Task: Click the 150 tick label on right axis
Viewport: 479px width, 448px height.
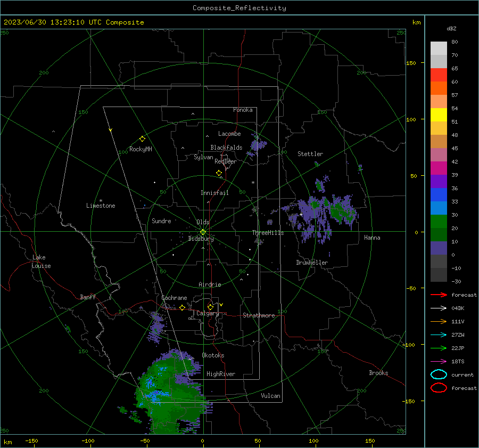Action: tap(411, 63)
